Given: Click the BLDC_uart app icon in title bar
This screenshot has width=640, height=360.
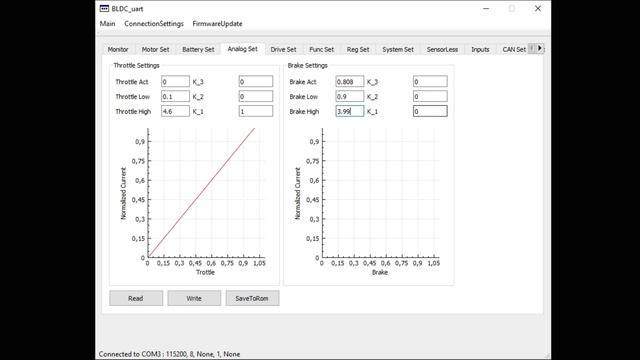Looking at the screenshot, I should tap(104, 9).
